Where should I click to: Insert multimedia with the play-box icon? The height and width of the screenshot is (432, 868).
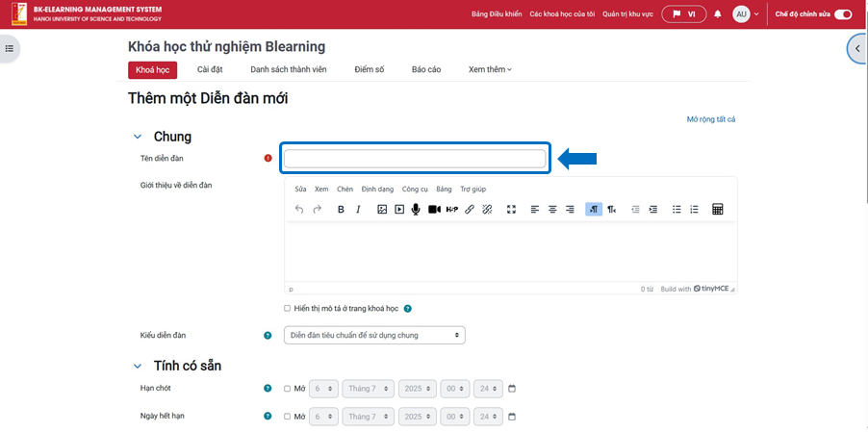(399, 209)
